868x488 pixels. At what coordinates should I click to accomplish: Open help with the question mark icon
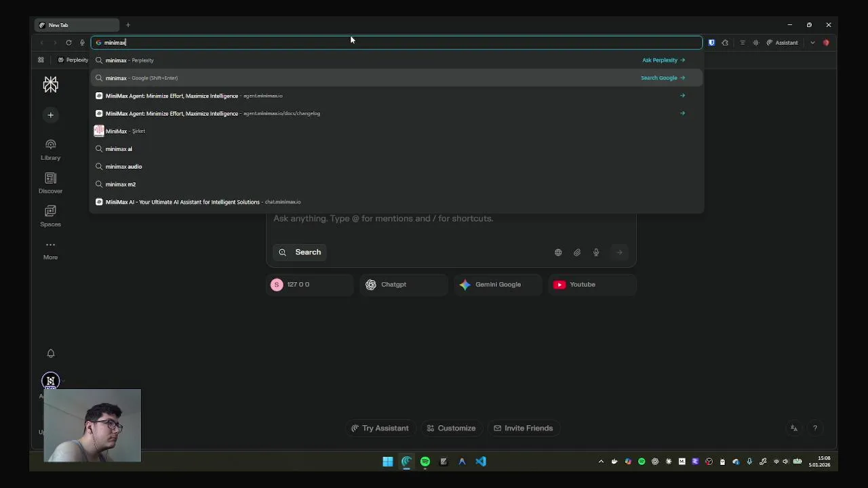tap(815, 428)
